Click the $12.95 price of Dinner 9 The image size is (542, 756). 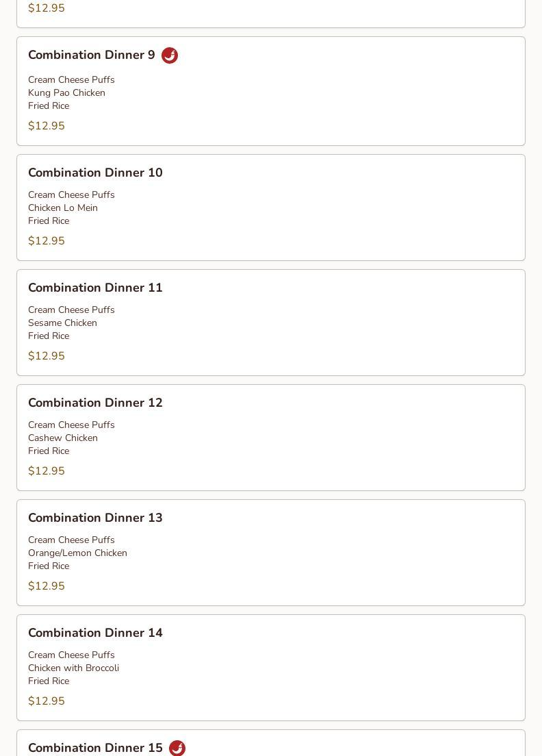47,126
